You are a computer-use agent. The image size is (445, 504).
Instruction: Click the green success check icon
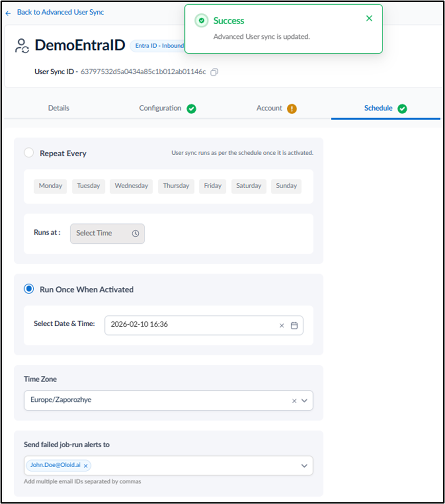point(201,20)
